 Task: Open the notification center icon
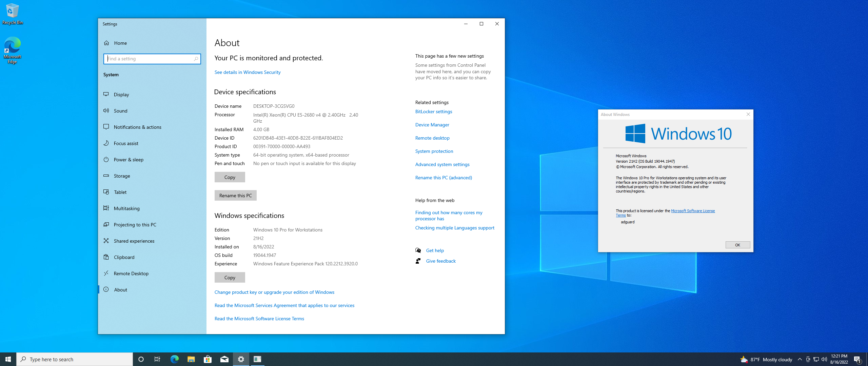pos(857,359)
